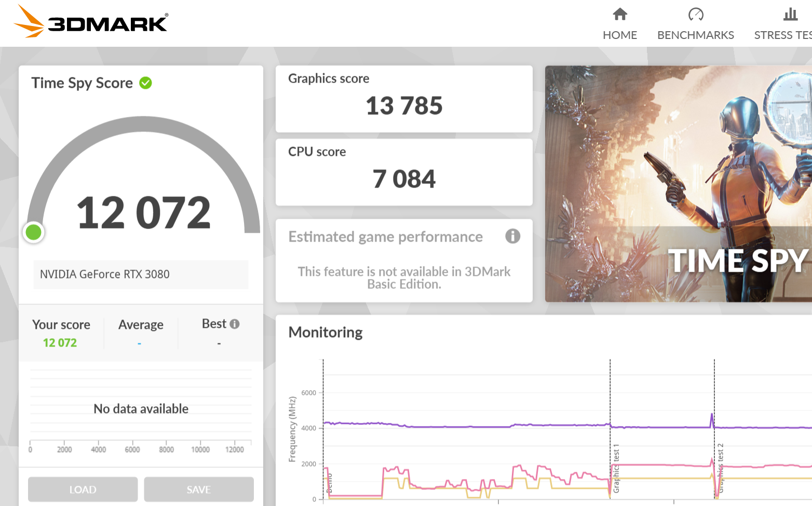The width and height of the screenshot is (812, 506).
Task: Click the Average score column
Action: coord(141,333)
